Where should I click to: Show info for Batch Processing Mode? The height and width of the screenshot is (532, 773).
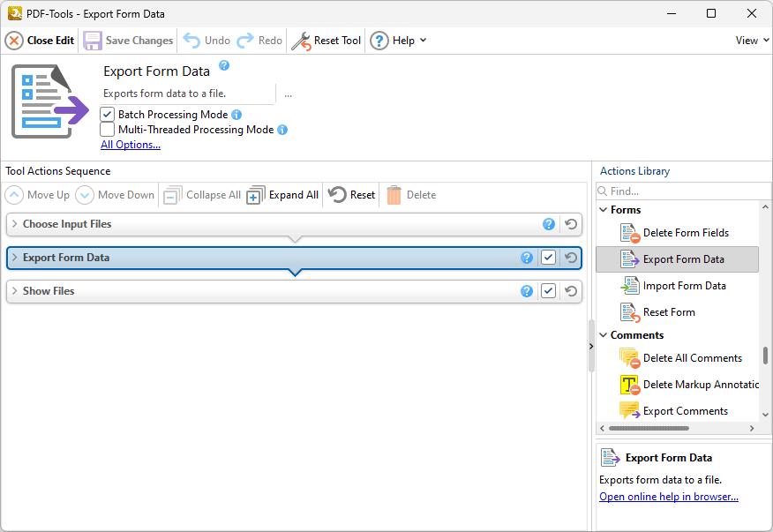coord(236,115)
